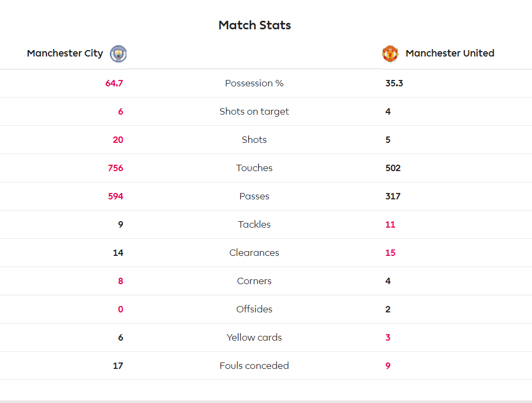Viewport: 532px width, 403px height.
Task: Click the Yellow cards stat label
Action: pyautogui.click(x=254, y=337)
